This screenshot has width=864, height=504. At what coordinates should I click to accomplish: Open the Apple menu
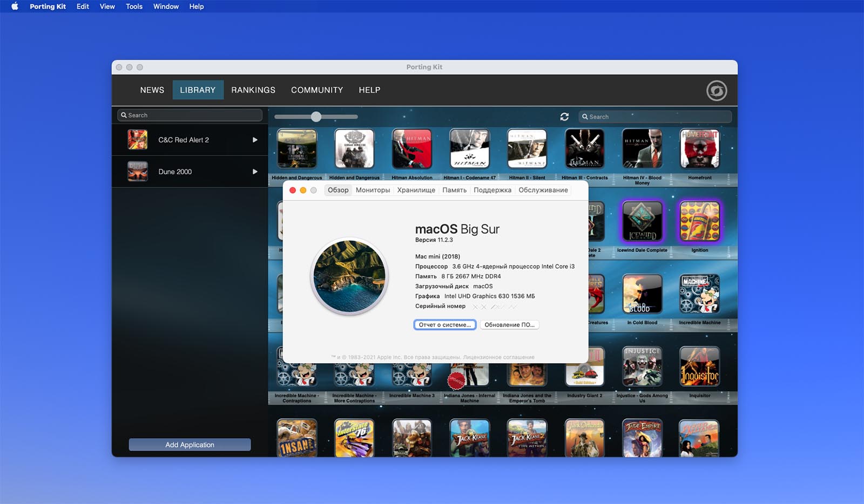[15, 6]
